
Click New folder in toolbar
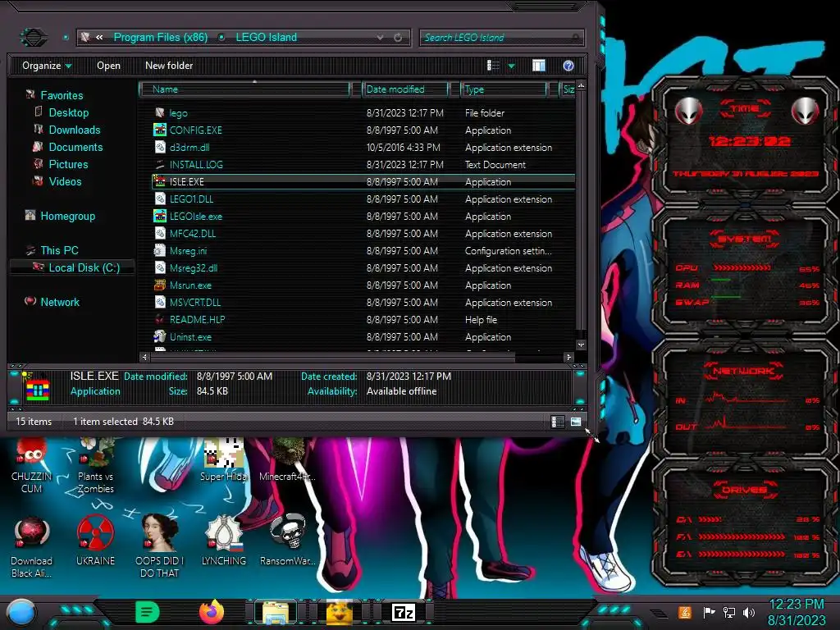pyautogui.click(x=169, y=66)
